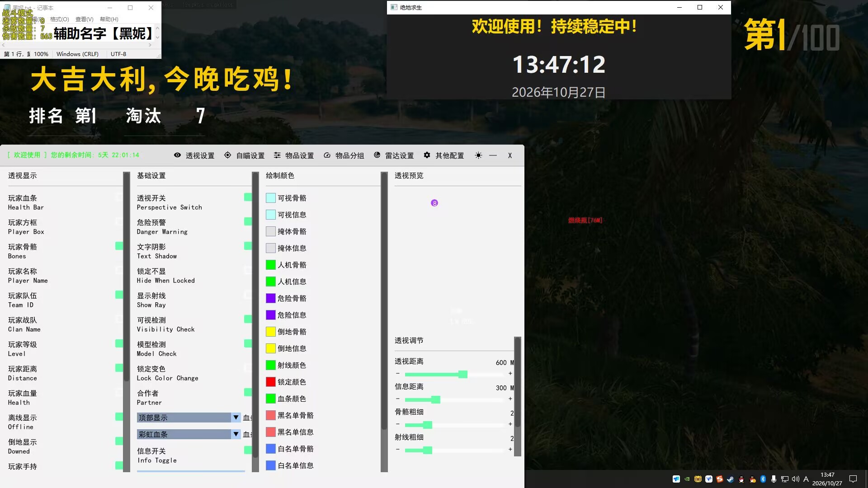Screen dimensions: 868x488
Task: Click the 白名单骨骼 blue color swatch
Action: tap(271, 449)
